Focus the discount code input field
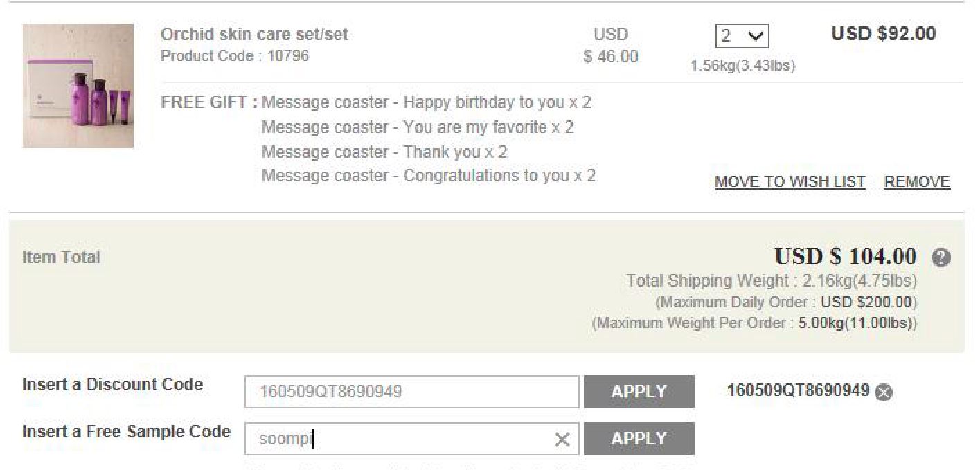This screenshot has height=470, width=980. coord(412,391)
